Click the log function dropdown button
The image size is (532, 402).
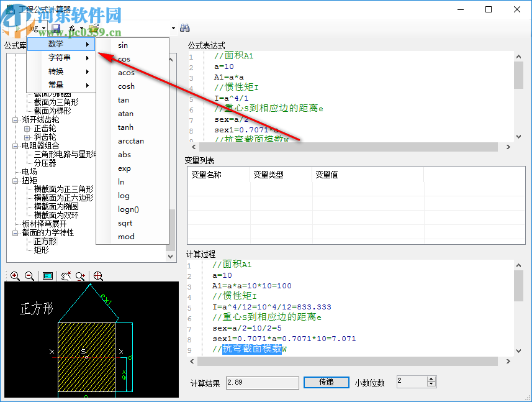click(37, 28)
